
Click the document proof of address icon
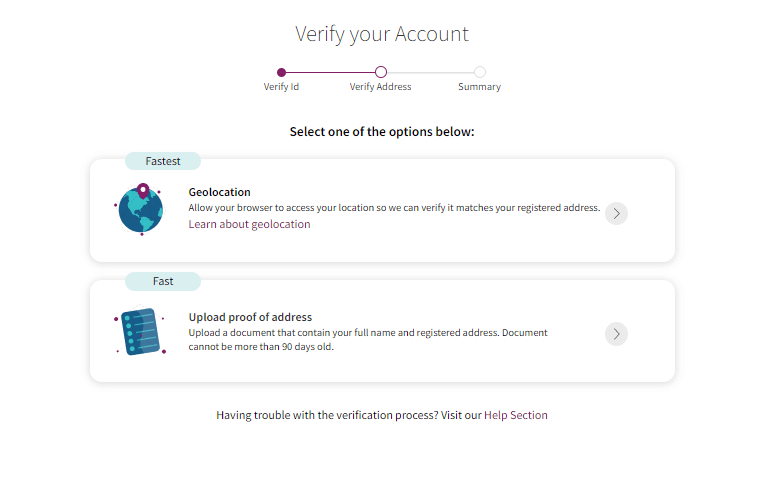coord(140,331)
